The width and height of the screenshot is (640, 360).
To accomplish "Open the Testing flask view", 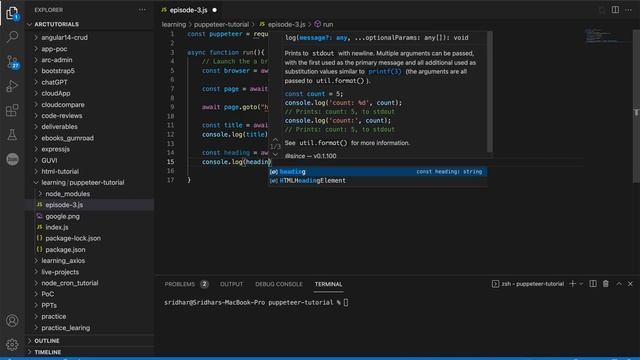I will click(12, 135).
